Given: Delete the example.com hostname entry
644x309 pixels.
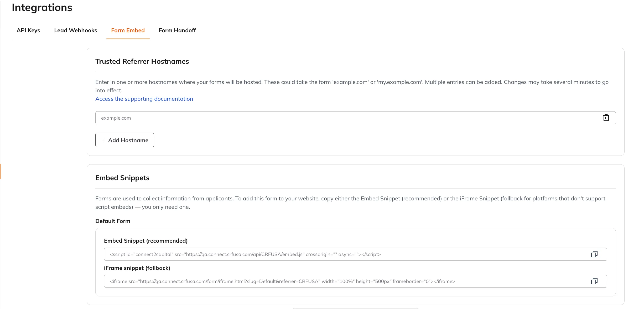Looking at the screenshot, I should click(x=606, y=118).
